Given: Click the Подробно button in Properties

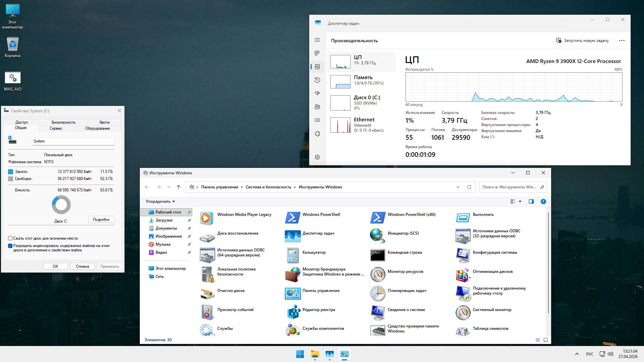Looking at the screenshot, I should click(x=101, y=219).
